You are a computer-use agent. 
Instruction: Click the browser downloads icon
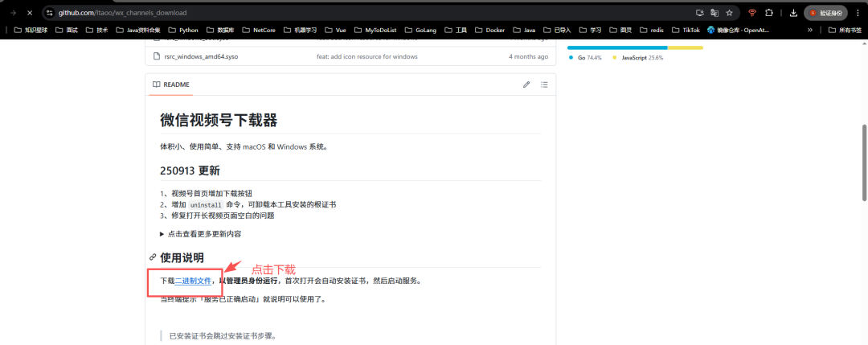793,13
